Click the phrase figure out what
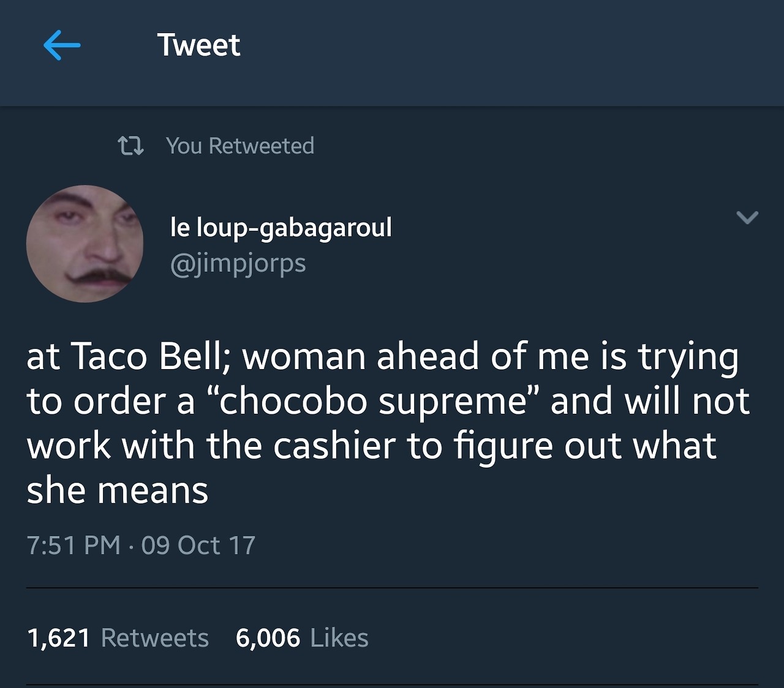 (585, 446)
